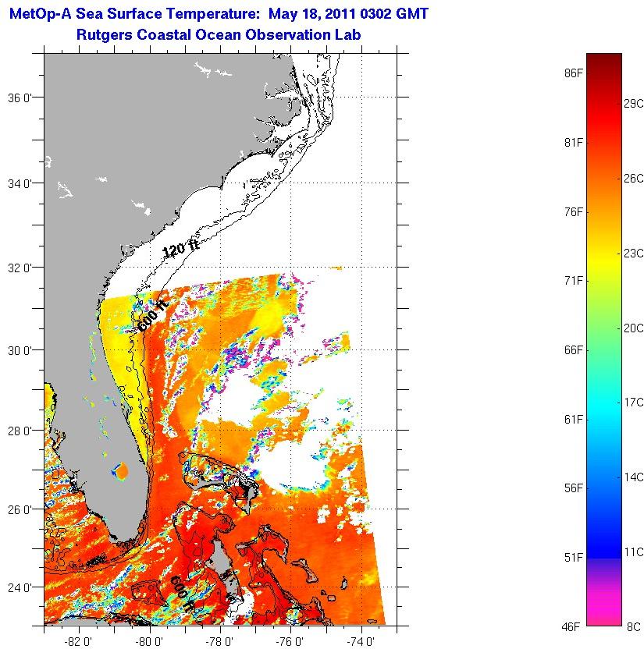The width and height of the screenshot is (644, 649).
Task: Click the 600 ft contour label off Georgia
Action: (152, 316)
